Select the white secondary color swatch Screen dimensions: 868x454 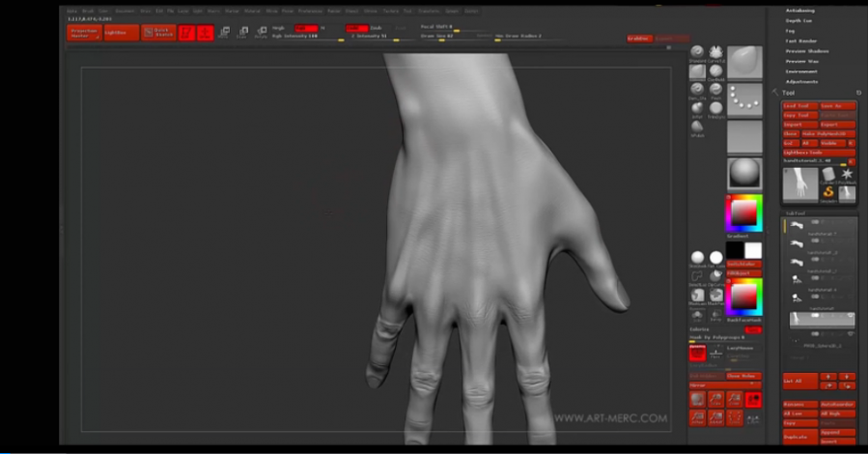(x=753, y=250)
